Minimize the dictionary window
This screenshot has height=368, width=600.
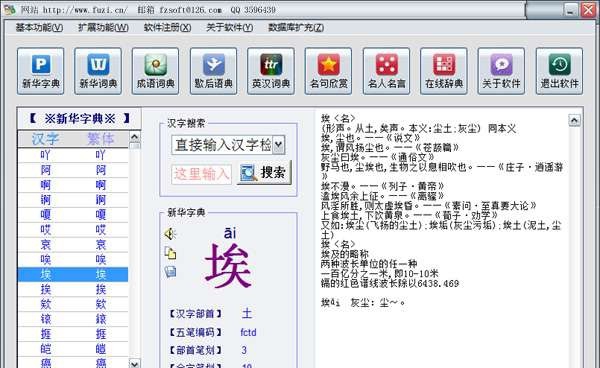(571, 10)
